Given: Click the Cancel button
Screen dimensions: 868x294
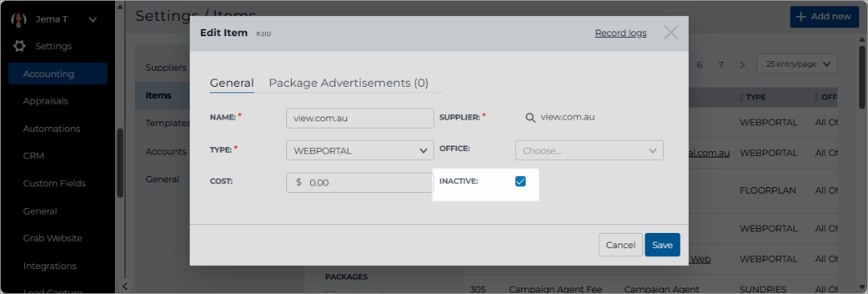Looking at the screenshot, I should point(620,245).
